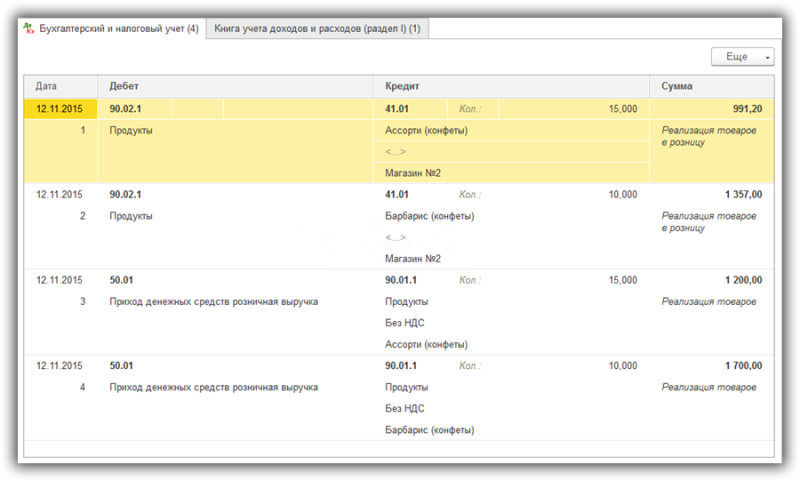
Task: Click credit account 90.01.1 in row four
Action: click(x=401, y=366)
